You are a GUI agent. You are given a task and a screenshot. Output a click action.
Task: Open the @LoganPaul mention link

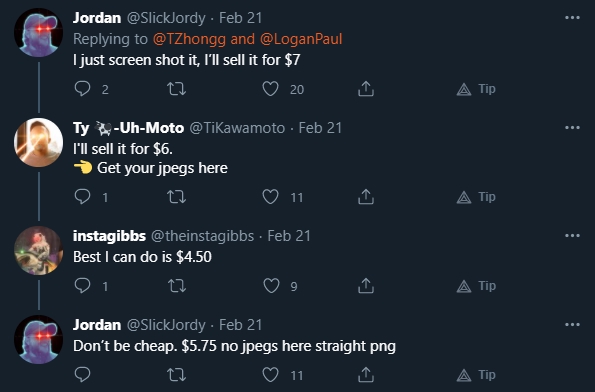coord(301,39)
